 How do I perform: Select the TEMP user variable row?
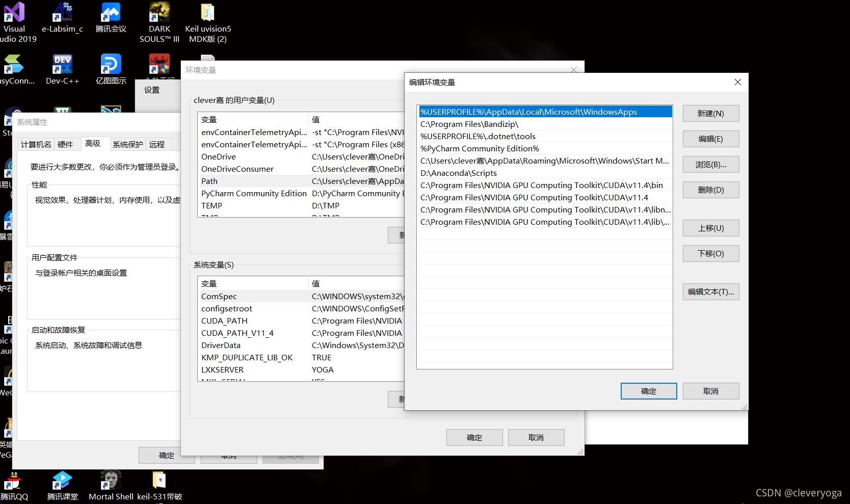click(302, 206)
